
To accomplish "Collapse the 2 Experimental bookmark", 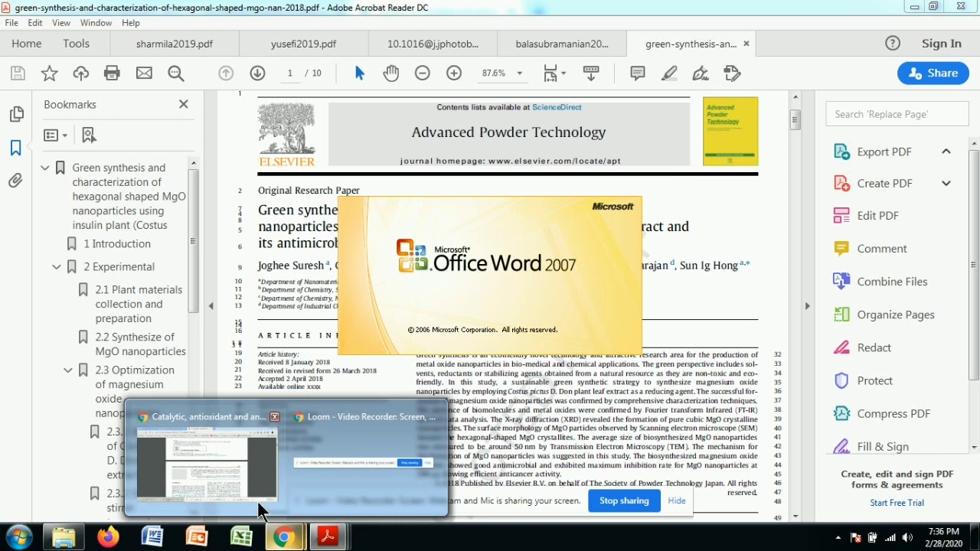I will [x=57, y=267].
